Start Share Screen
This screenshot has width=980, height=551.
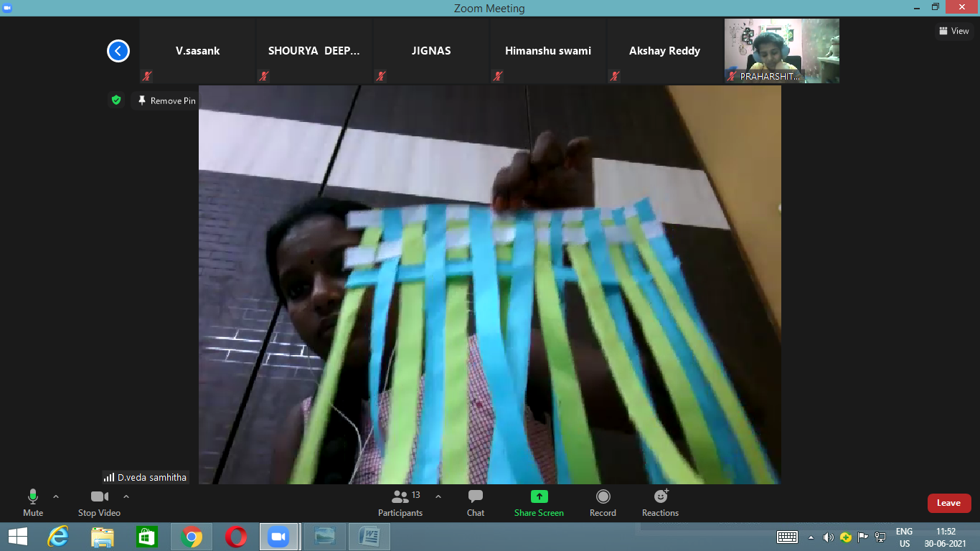point(539,503)
